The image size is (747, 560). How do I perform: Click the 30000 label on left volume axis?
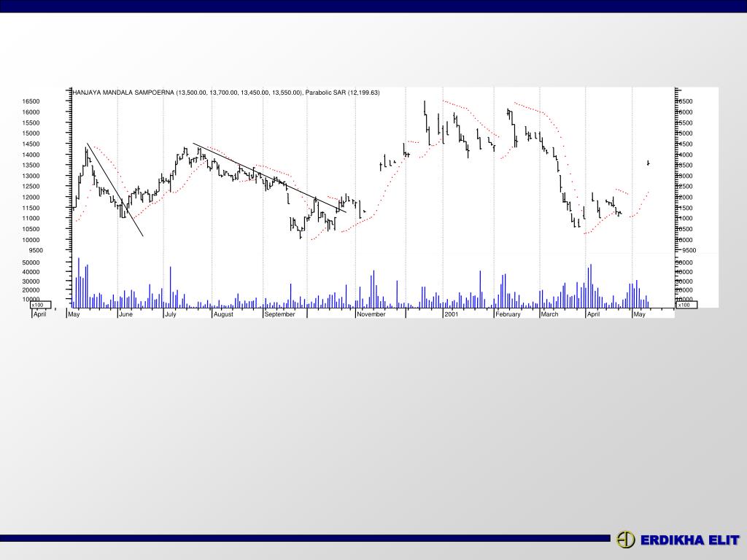31,281
